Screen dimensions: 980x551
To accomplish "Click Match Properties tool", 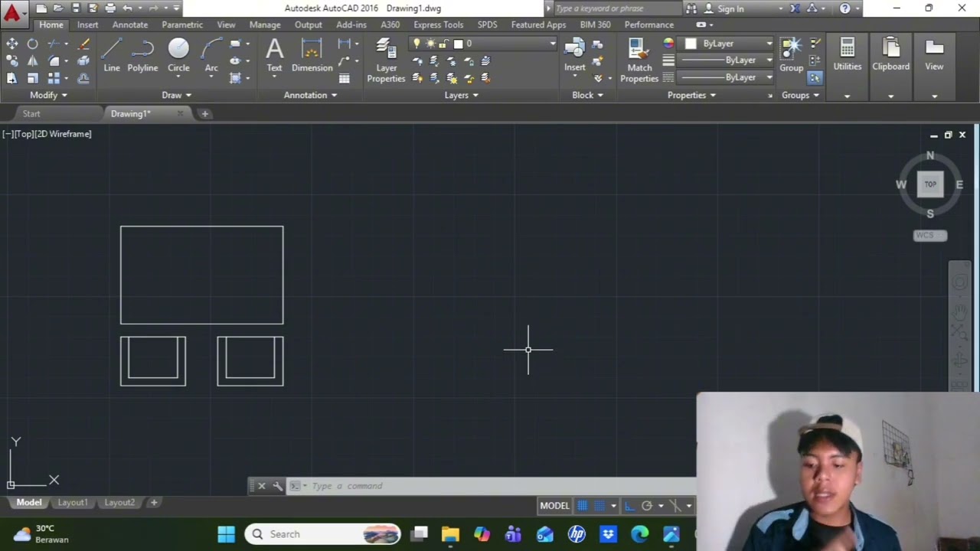I will (639, 60).
